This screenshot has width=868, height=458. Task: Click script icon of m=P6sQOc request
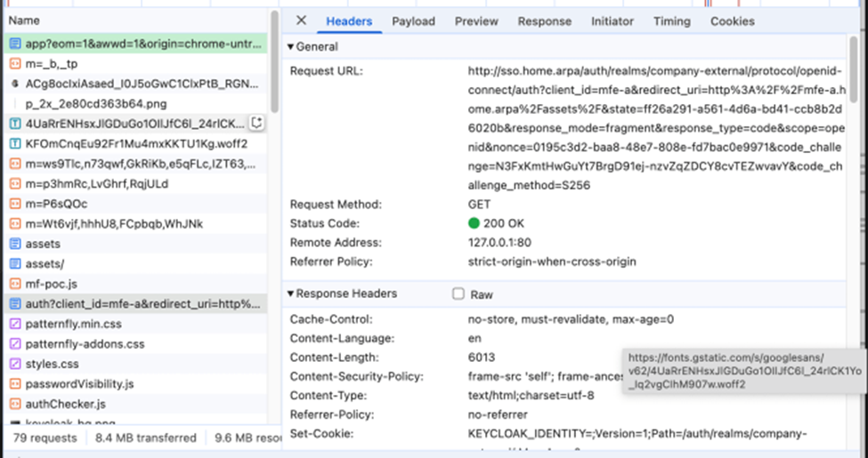coord(15,204)
